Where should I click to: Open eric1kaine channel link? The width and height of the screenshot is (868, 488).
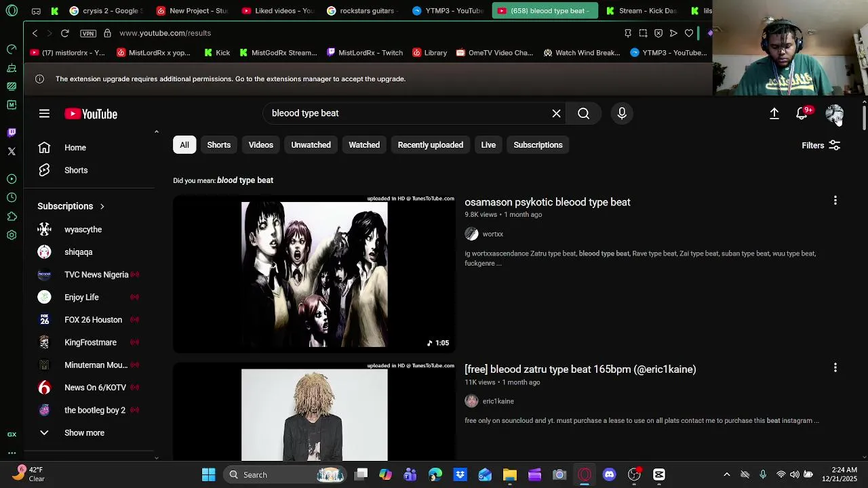[498, 401]
